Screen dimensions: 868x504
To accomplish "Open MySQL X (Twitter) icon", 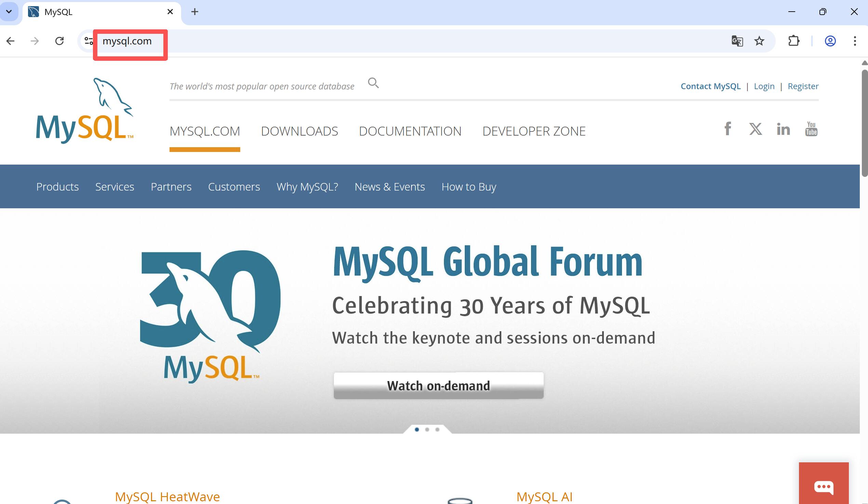I will (x=756, y=129).
